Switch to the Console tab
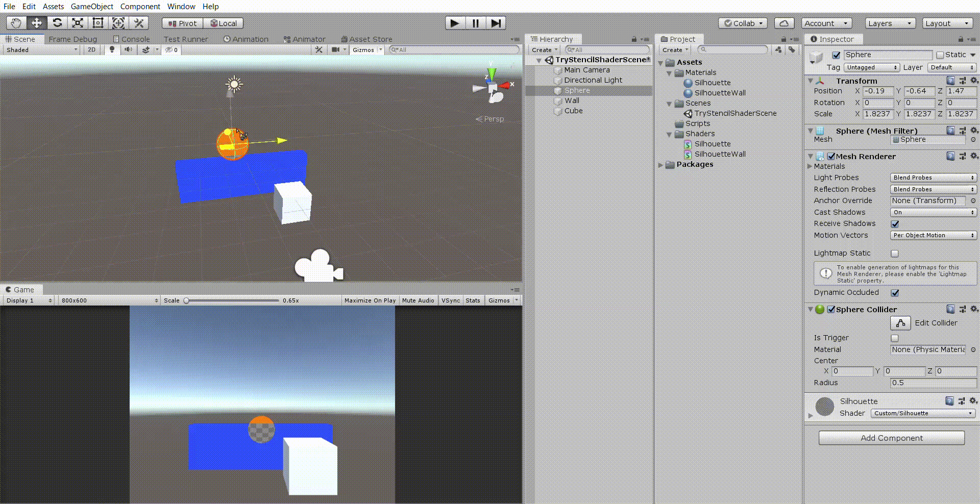The height and width of the screenshot is (504, 980). 131,39
